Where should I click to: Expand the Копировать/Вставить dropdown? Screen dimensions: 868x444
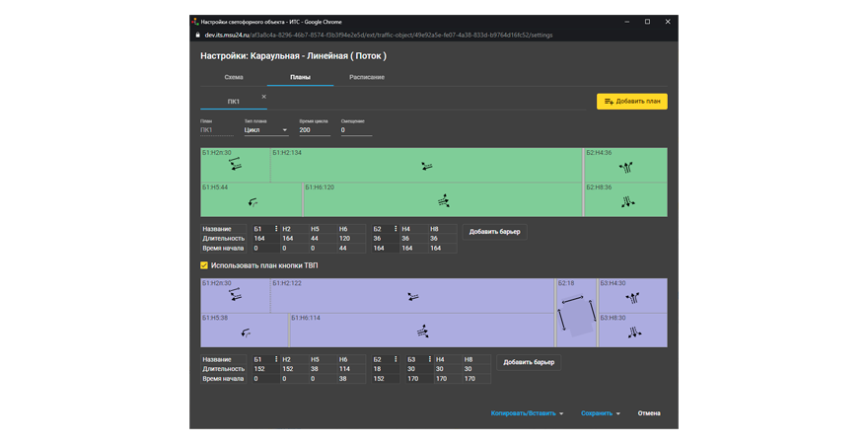[527, 413]
